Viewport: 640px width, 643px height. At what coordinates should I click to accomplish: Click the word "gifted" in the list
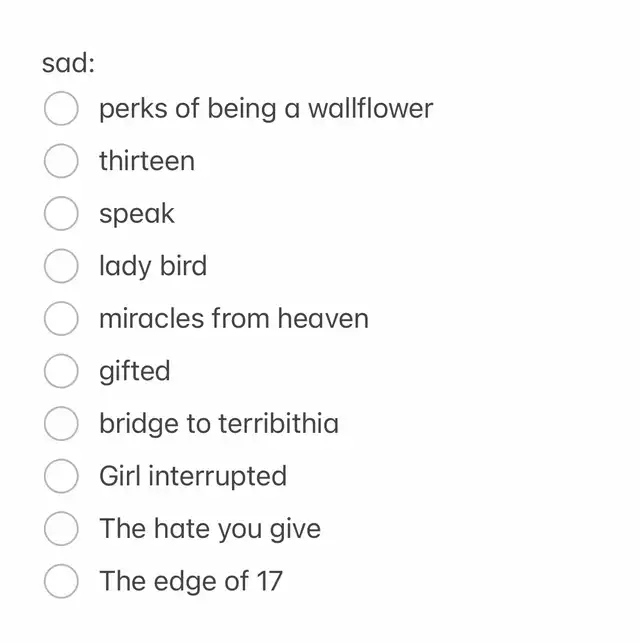tap(134, 371)
